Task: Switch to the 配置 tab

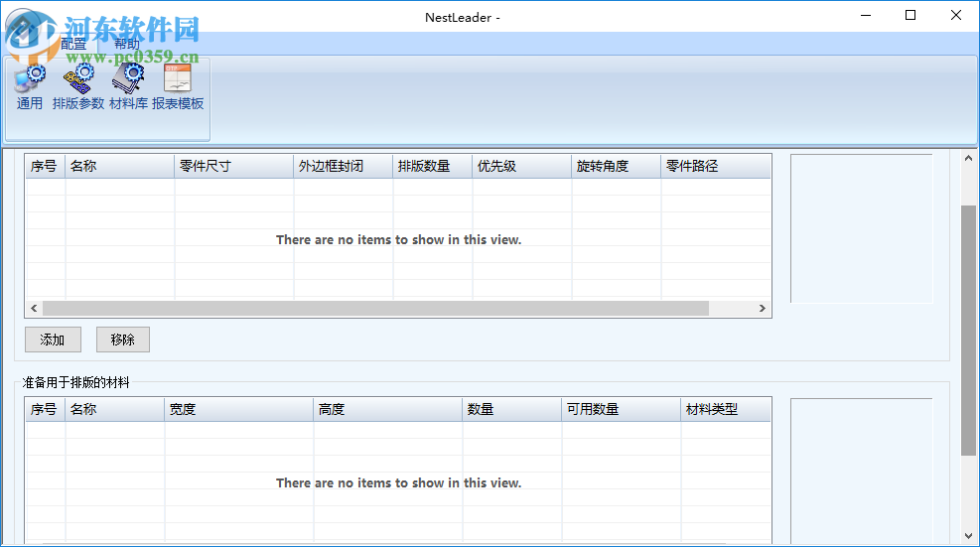Action: 73,44
